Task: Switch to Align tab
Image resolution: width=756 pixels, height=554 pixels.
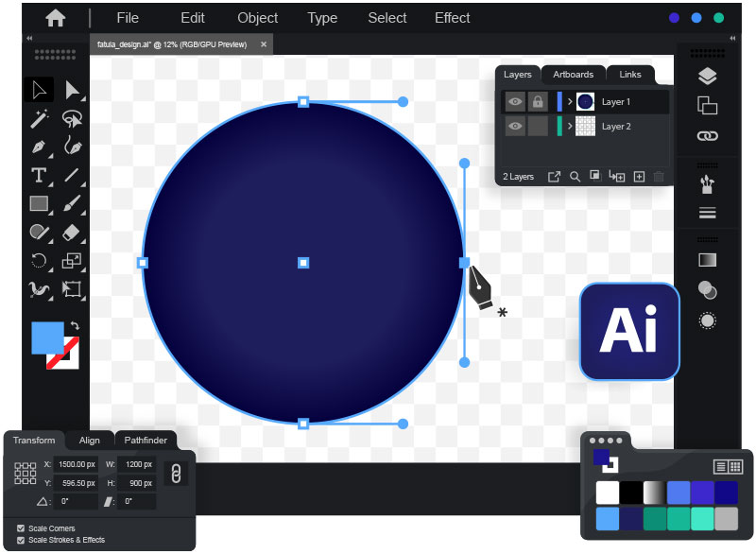Action: click(x=89, y=441)
